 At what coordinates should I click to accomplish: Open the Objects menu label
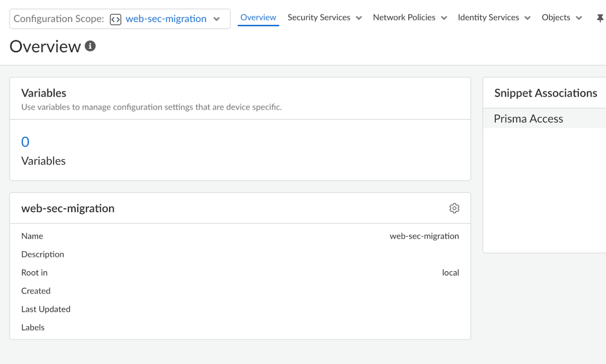555,18
